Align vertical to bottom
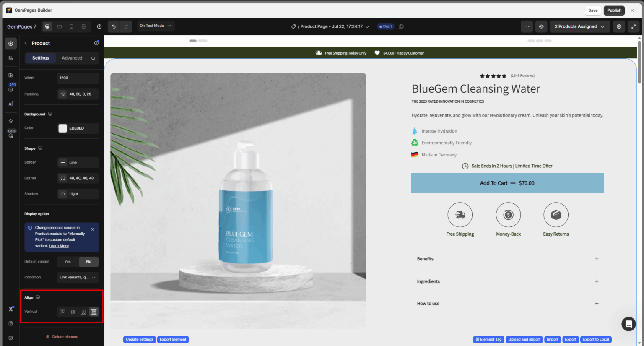 83,312
